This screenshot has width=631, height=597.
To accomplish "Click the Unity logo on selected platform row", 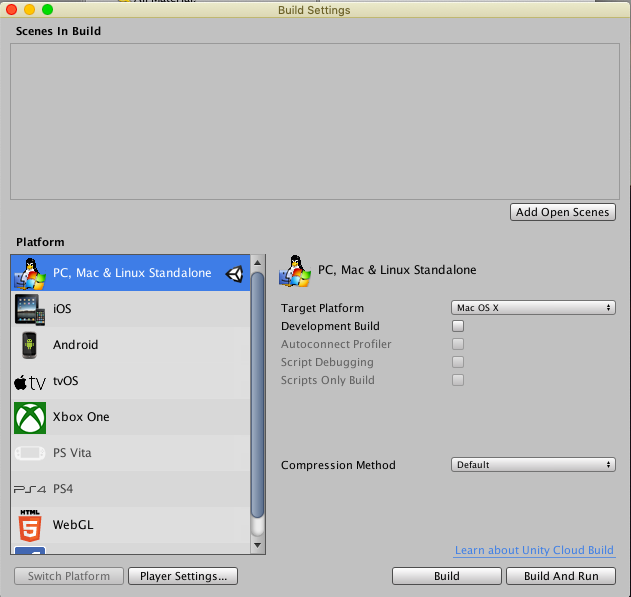I will coord(234,274).
